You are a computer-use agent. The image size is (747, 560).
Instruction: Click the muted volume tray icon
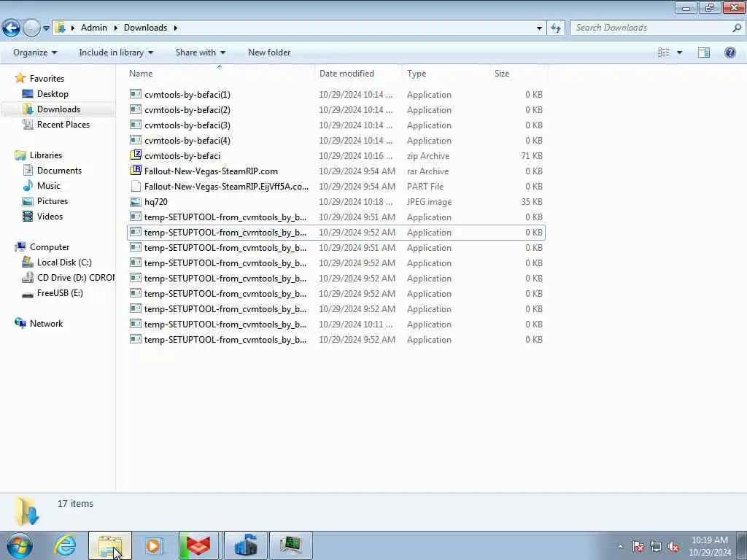pyautogui.click(x=673, y=547)
